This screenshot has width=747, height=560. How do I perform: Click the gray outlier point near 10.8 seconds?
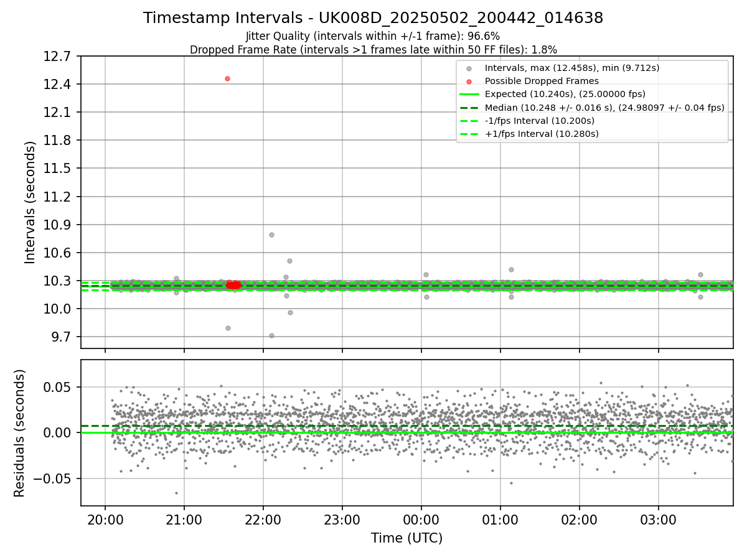pyautogui.click(x=271, y=235)
